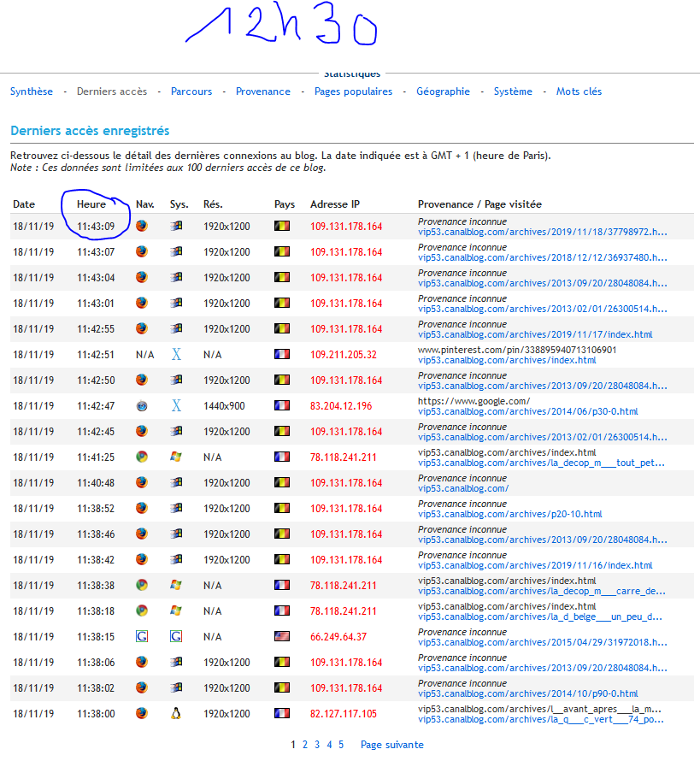
Task: Select the Derniers accès tab
Action: coord(112,91)
